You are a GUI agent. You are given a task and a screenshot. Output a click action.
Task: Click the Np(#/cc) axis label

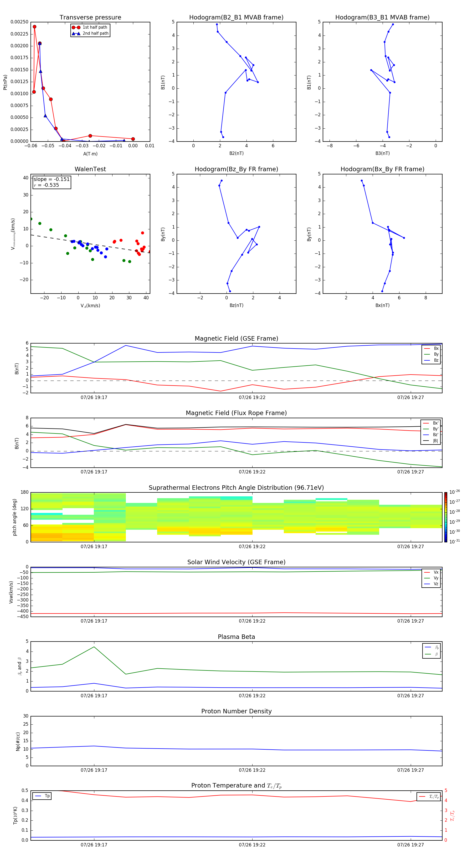coord(18,741)
